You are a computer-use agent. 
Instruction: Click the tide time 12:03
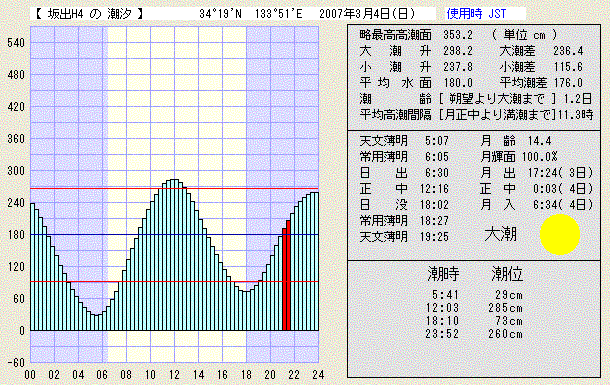[442, 308]
